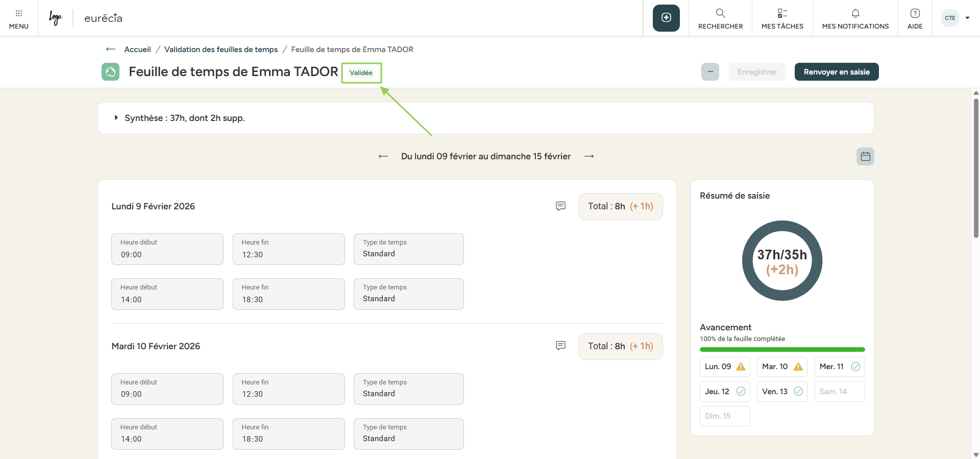Open Validation des feuilles de temps breadcrumb
Screen dimensions: 980x459
[220, 50]
